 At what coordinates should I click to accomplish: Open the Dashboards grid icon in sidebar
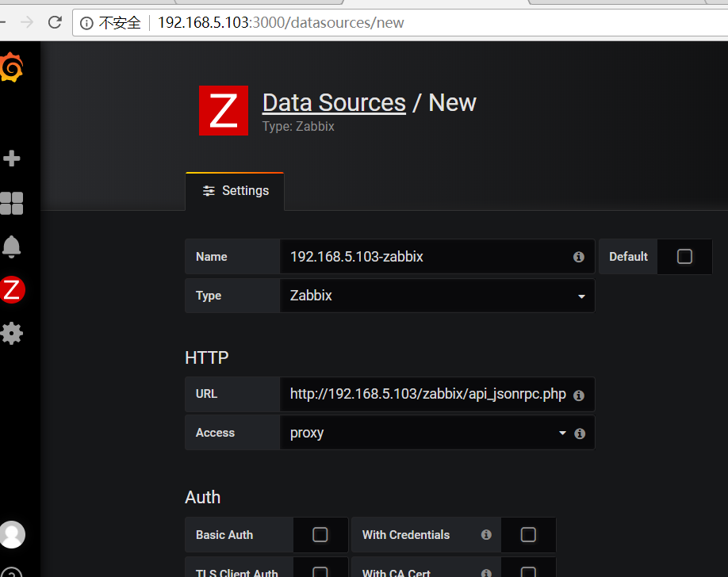click(12, 204)
